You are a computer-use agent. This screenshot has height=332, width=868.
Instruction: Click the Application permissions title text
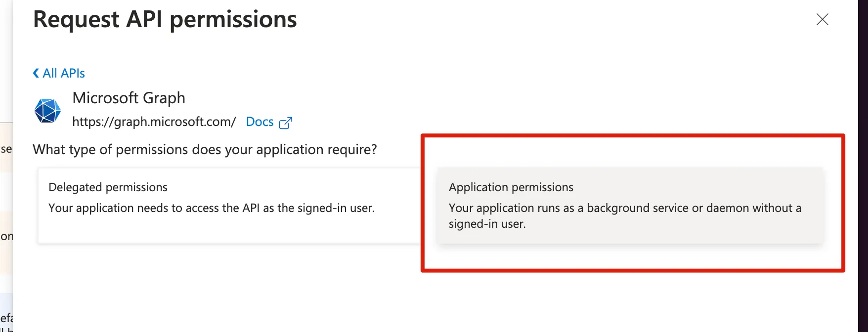pos(511,187)
